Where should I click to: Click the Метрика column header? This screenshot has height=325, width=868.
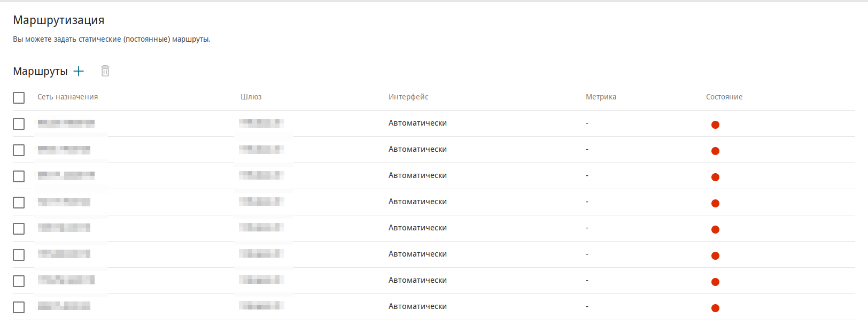[601, 97]
